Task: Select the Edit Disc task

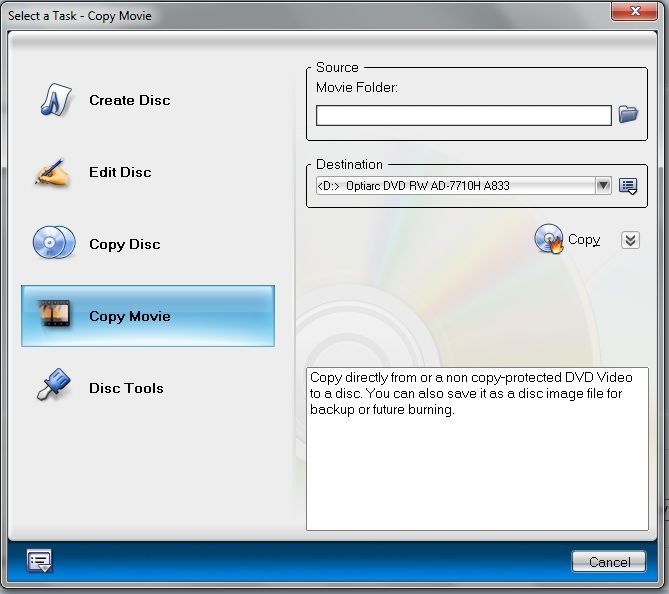Action: click(x=120, y=172)
